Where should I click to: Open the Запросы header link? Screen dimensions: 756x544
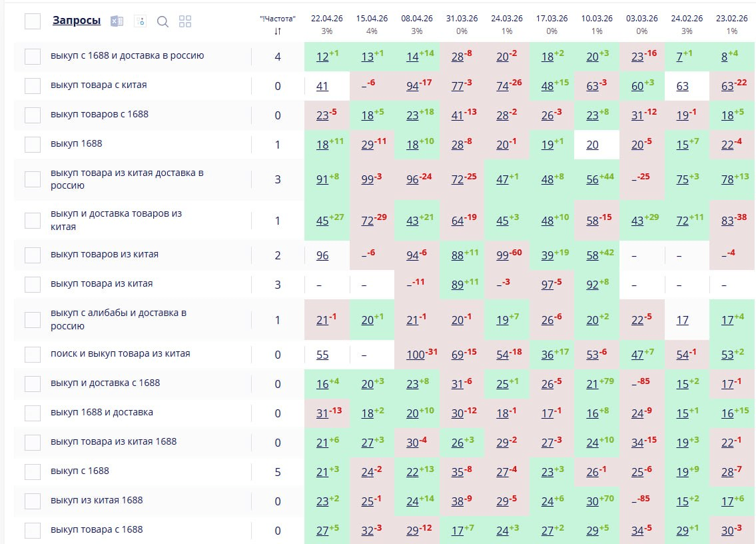[x=77, y=21]
